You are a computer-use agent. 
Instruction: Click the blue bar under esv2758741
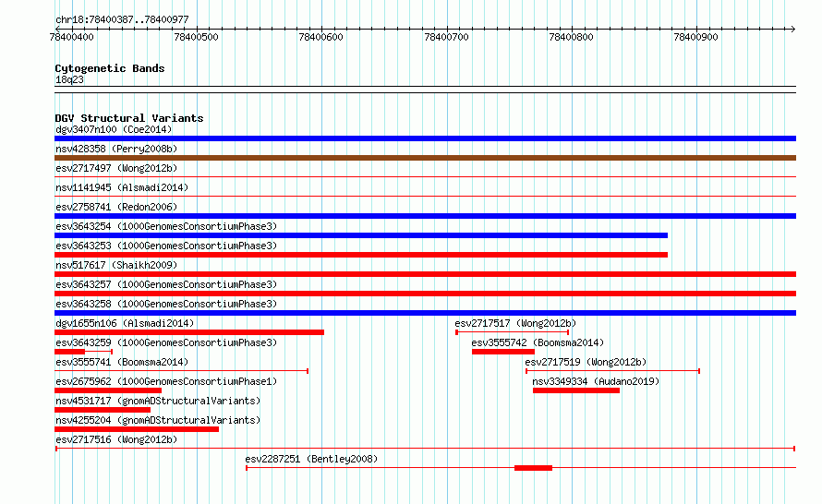425,216
